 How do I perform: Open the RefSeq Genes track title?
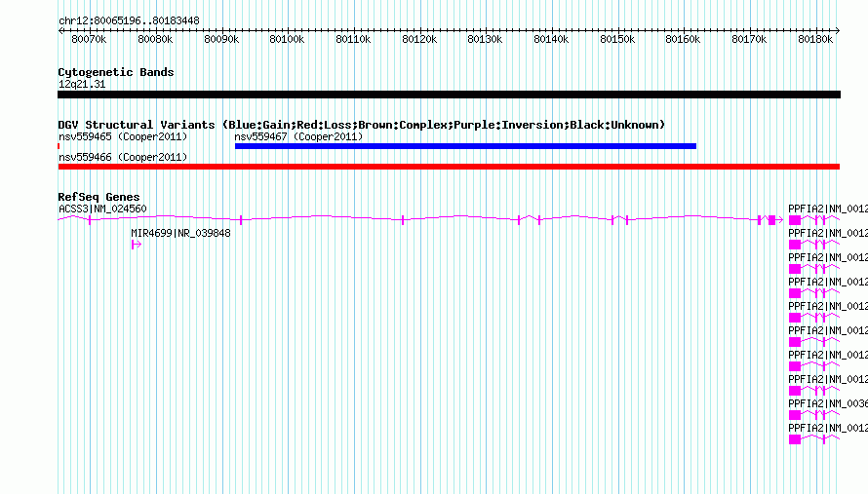[x=99, y=197]
